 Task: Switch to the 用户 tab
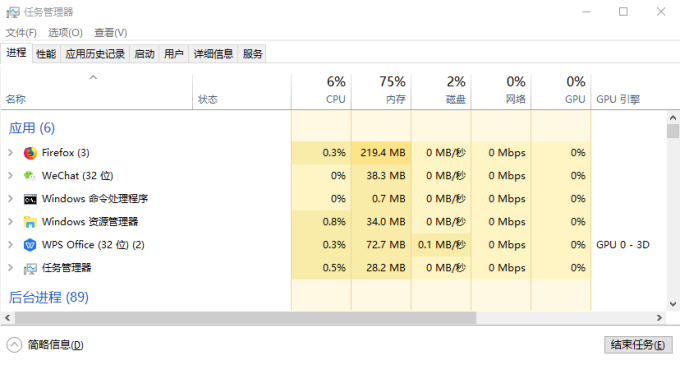[173, 54]
